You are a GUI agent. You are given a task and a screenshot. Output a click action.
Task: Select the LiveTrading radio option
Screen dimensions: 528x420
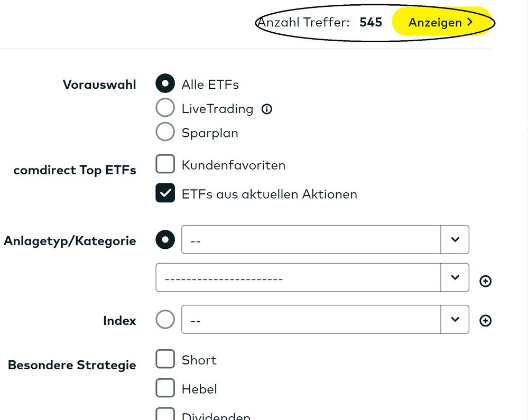pos(165,107)
